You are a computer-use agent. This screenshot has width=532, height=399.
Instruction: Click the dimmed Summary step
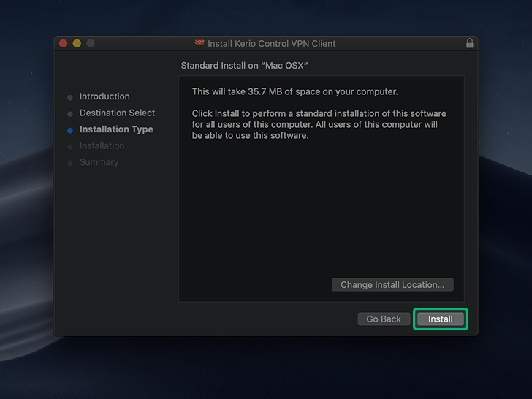coord(99,162)
